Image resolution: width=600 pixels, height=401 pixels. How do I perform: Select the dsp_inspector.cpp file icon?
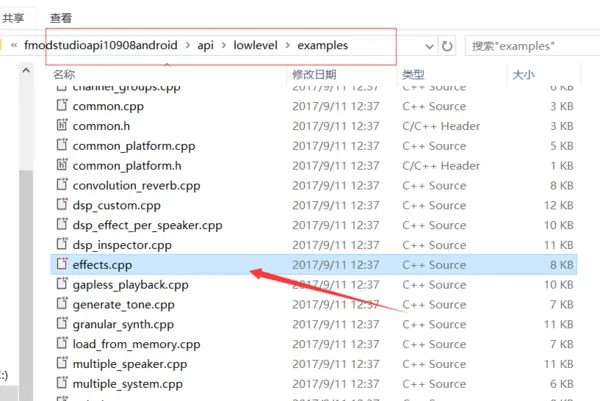62,244
